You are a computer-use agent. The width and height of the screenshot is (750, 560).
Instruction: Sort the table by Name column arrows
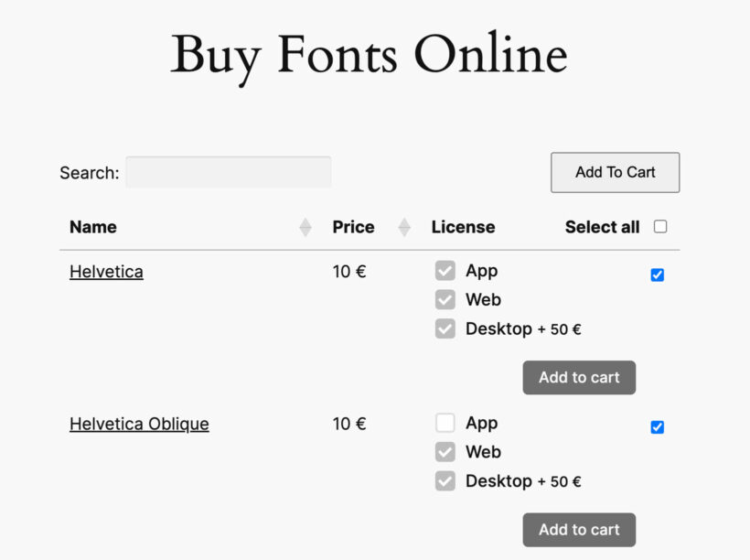305,227
